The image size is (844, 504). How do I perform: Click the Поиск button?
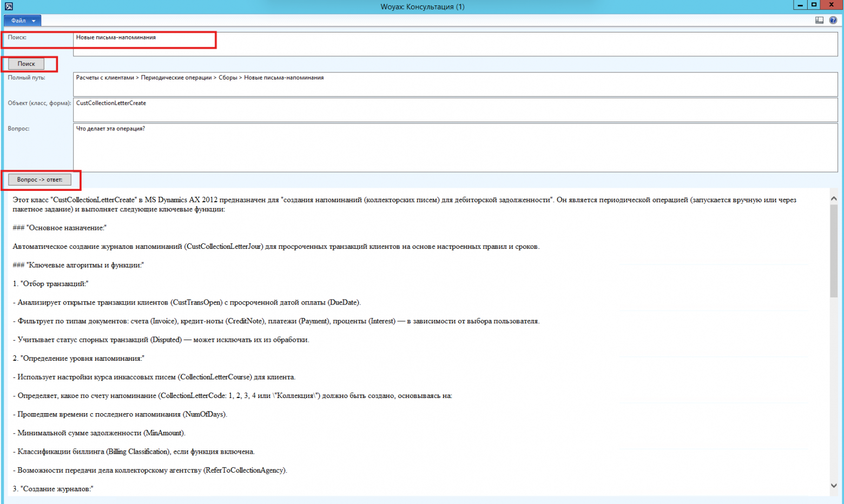tap(26, 64)
